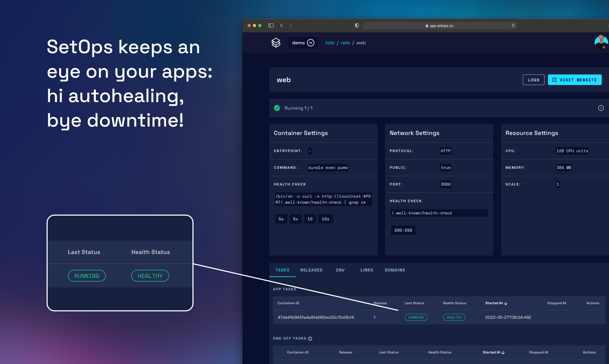Click the green running checkmark icon
Viewport: 609px width, 364px height.
[x=277, y=108]
